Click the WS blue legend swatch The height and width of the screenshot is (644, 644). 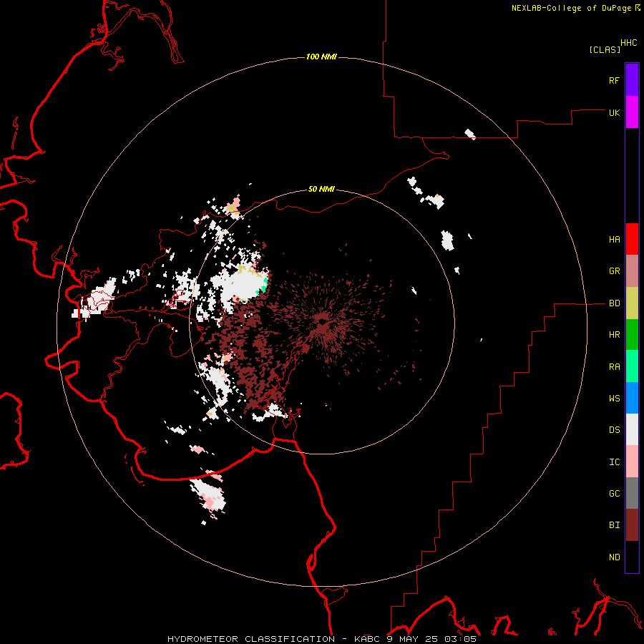coord(632,398)
